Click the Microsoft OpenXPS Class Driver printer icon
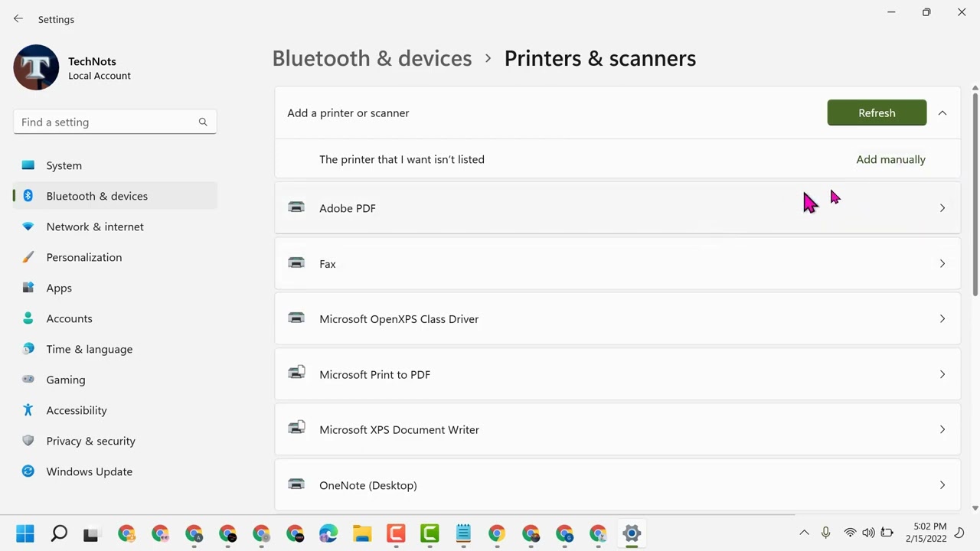This screenshot has width=980, height=551. [x=296, y=318]
